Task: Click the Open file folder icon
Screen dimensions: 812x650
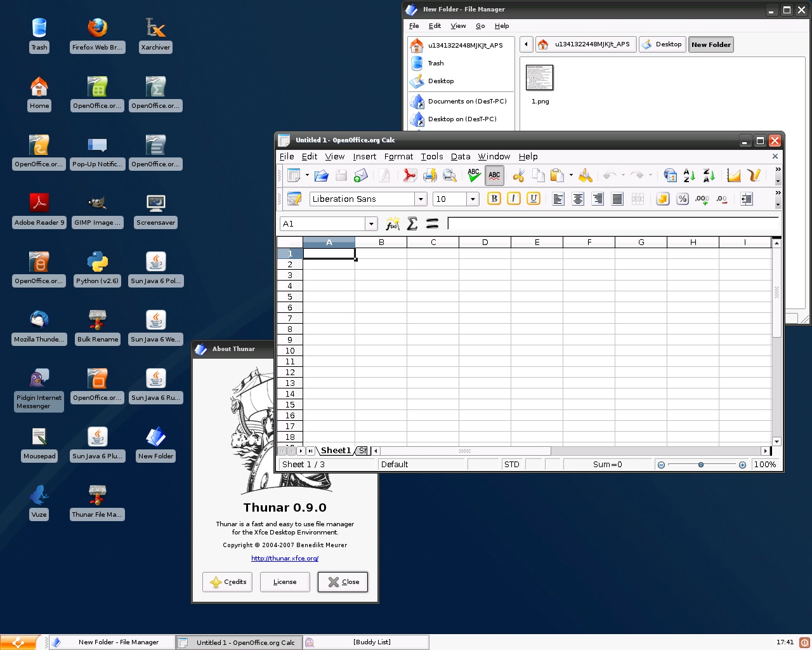Action: click(322, 176)
